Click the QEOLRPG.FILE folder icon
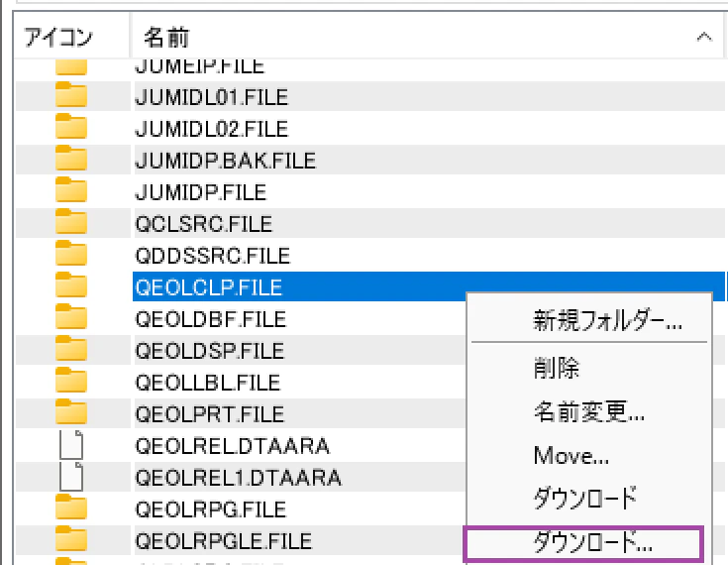 [71, 507]
